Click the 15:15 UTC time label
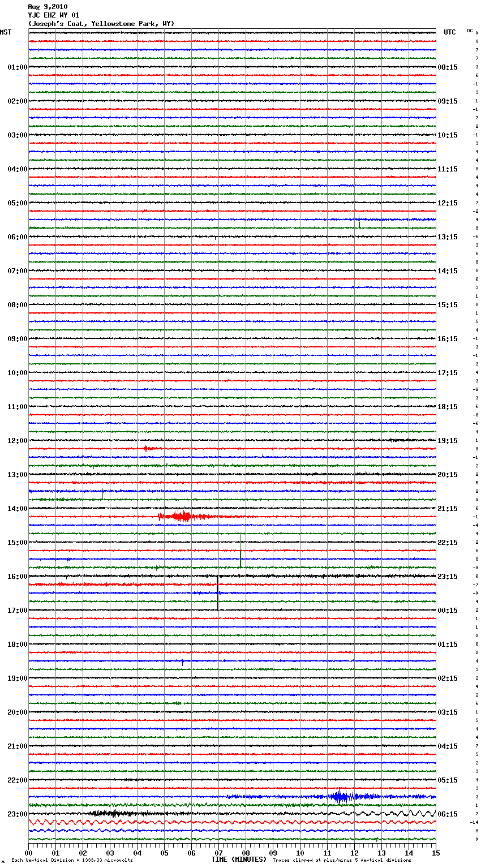This screenshot has height=868, width=481. (x=448, y=305)
